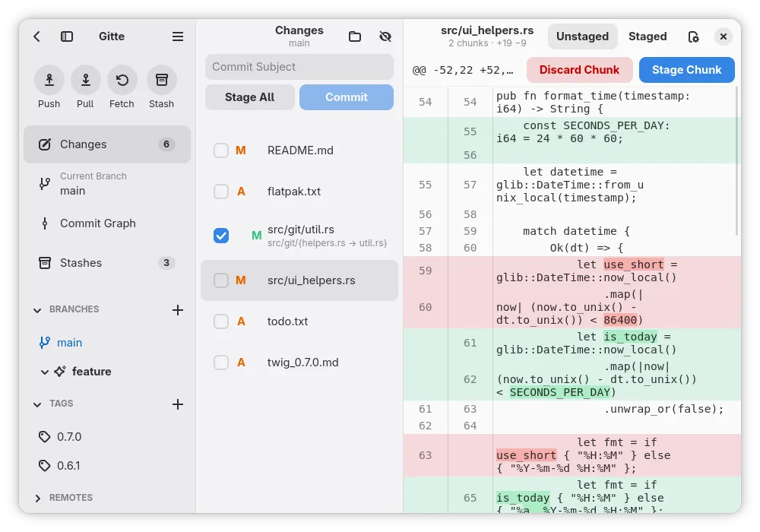Click the Push icon button

[49, 80]
